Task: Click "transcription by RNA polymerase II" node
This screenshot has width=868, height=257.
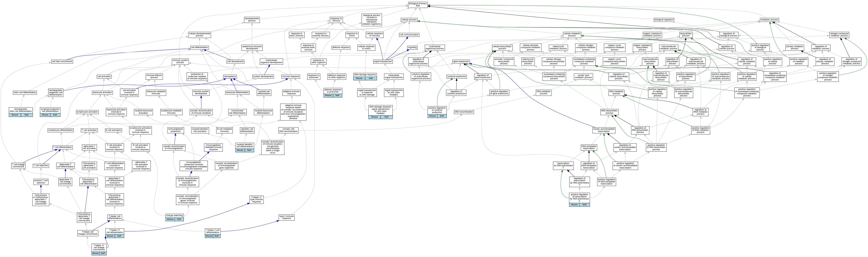Action: click(563, 166)
